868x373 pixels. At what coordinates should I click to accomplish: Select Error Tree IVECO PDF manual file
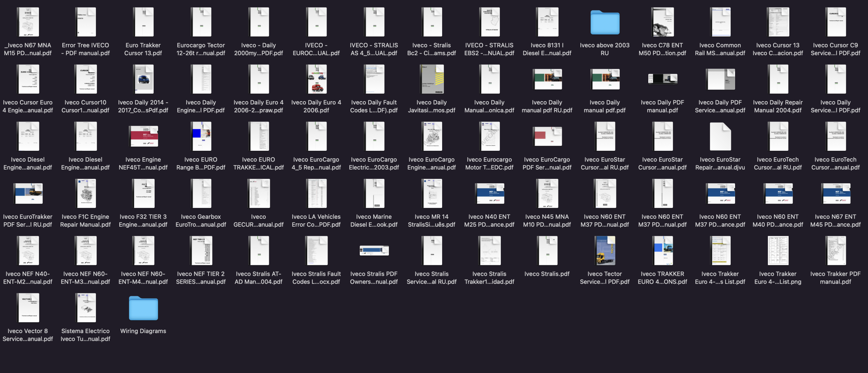point(85,22)
